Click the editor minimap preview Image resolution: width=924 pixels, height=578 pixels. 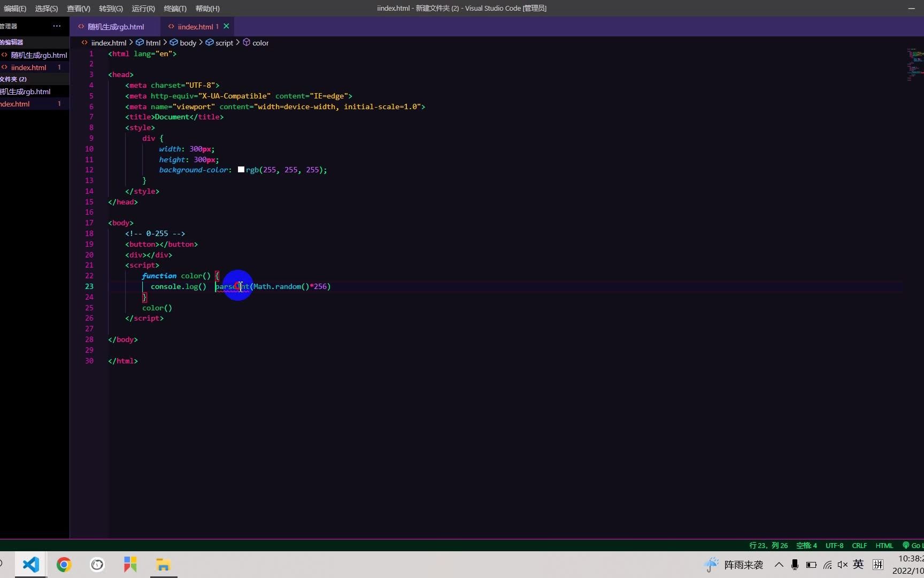coord(914,64)
